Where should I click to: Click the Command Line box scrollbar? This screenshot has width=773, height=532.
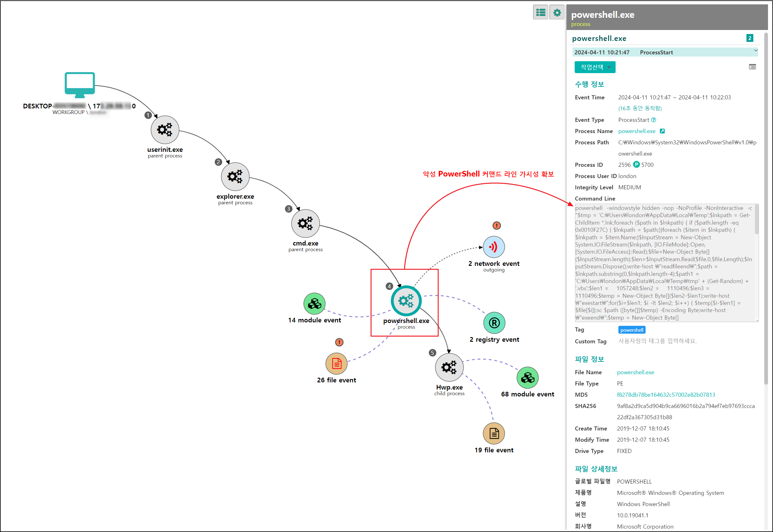[756, 219]
